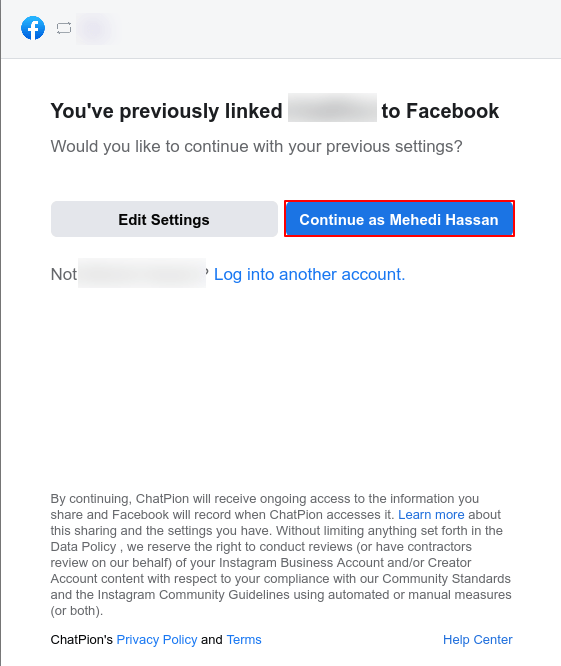The image size is (561, 666).
Task: Click the blurred app icon in header
Action: (x=96, y=28)
